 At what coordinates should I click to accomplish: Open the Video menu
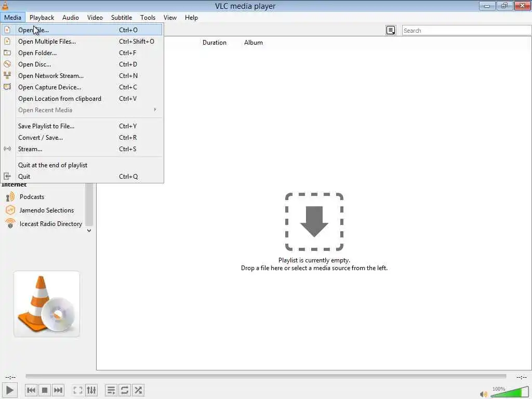95,18
